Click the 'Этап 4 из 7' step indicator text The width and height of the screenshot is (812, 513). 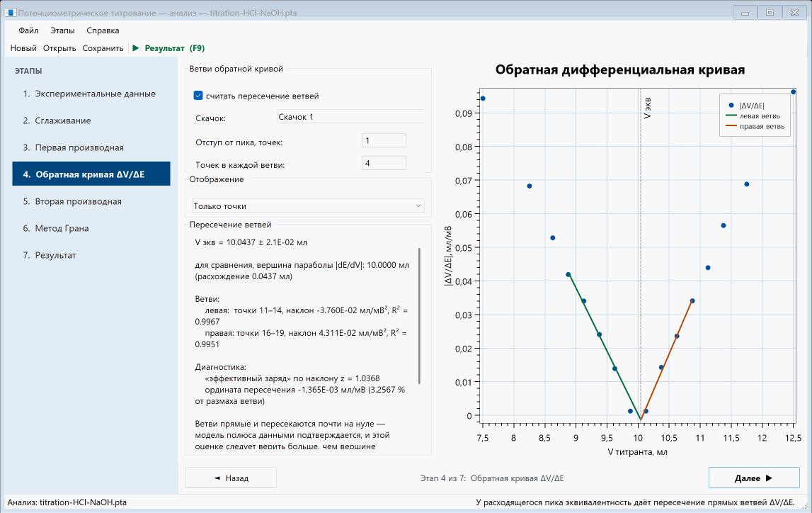pos(492,478)
